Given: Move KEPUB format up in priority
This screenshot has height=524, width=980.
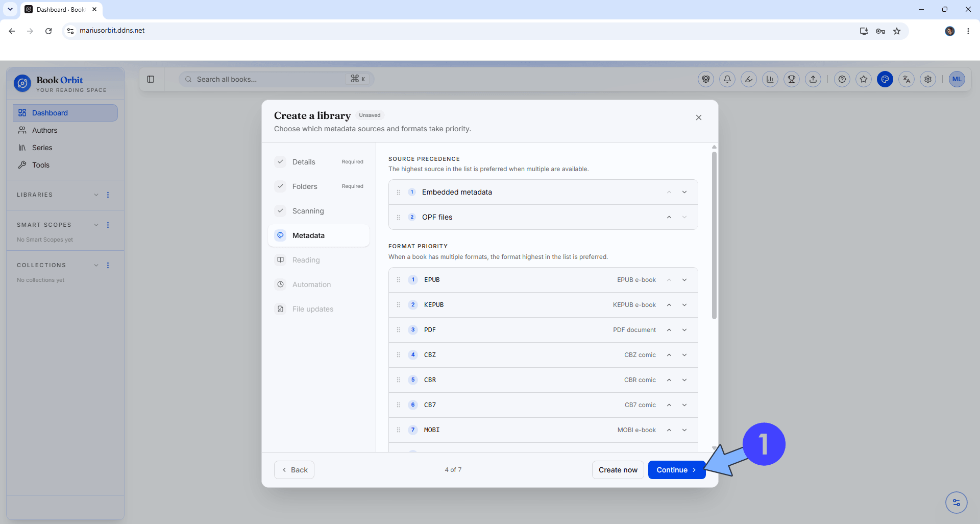Looking at the screenshot, I should pos(669,305).
